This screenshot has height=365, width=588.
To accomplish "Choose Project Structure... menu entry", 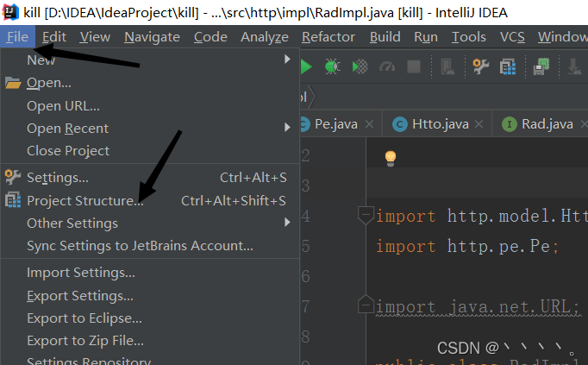I will [150, 200].
